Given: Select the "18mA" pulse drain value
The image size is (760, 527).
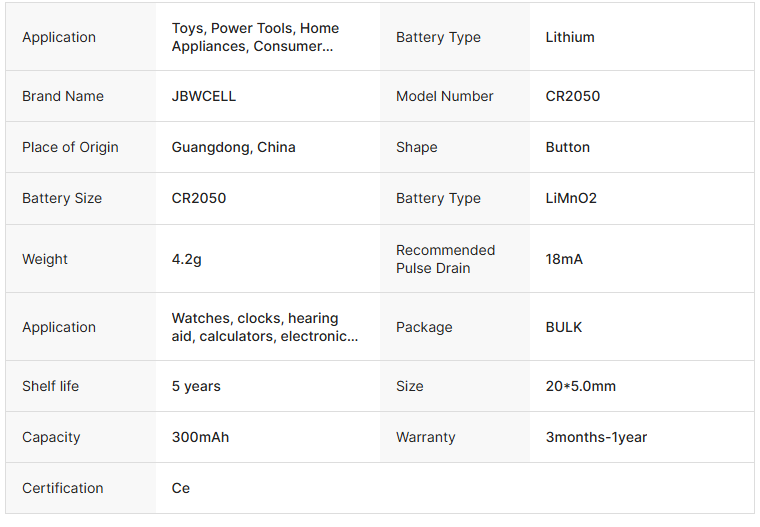Looking at the screenshot, I should (x=564, y=259).
